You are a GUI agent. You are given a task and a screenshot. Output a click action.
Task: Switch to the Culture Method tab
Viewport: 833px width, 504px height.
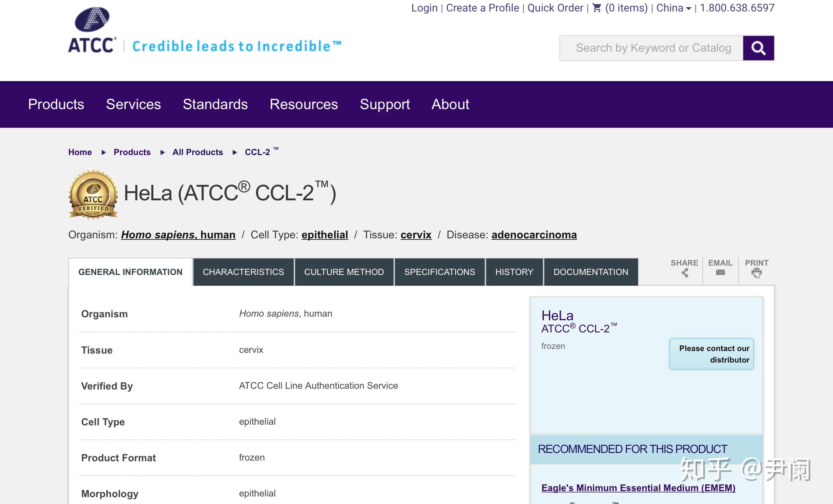click(x=344, y=272)
